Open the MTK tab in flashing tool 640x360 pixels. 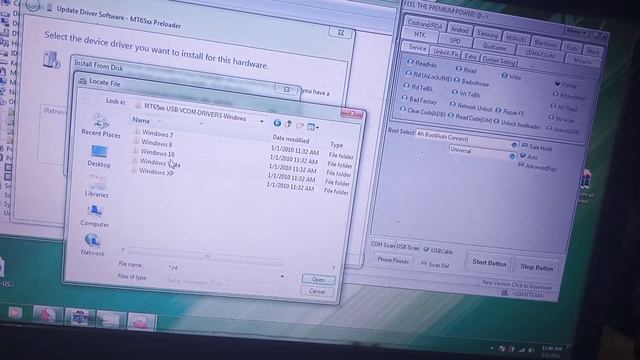420,35
